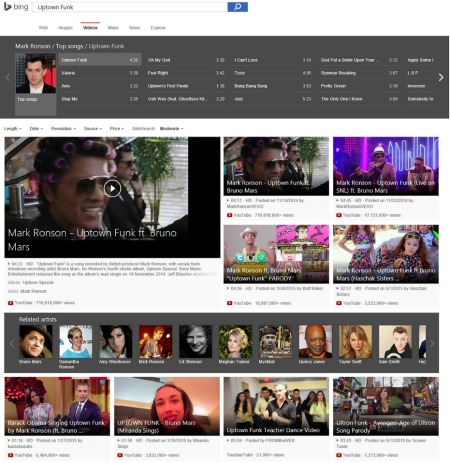450x463 pixels.
Task: Click YouTube icon under the SNL video
Action: pyautogui.click(x=339, y=215)
